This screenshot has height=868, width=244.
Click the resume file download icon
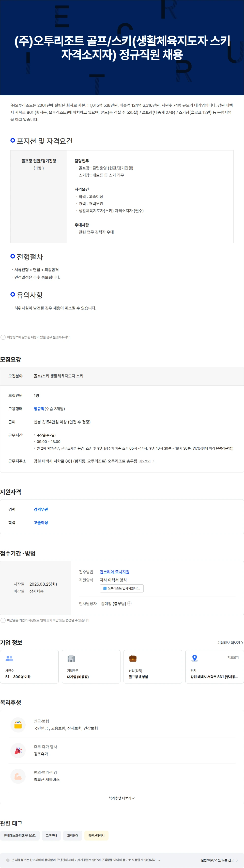[105, 588]
